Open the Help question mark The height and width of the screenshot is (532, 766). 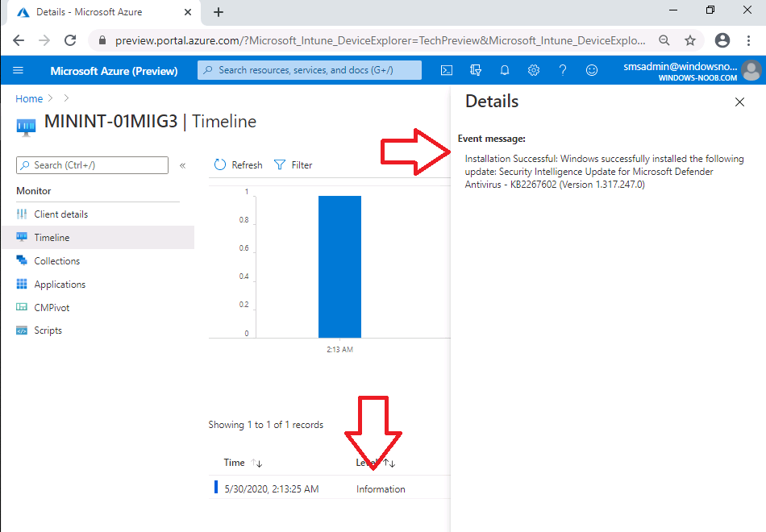pyautogui.click(x=562, y=70)
